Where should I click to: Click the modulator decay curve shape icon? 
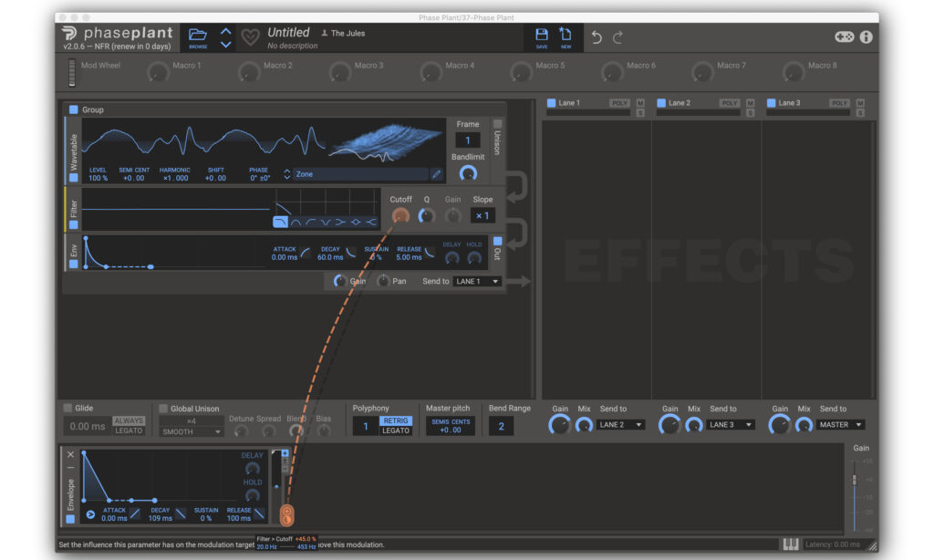coord(181,513)
